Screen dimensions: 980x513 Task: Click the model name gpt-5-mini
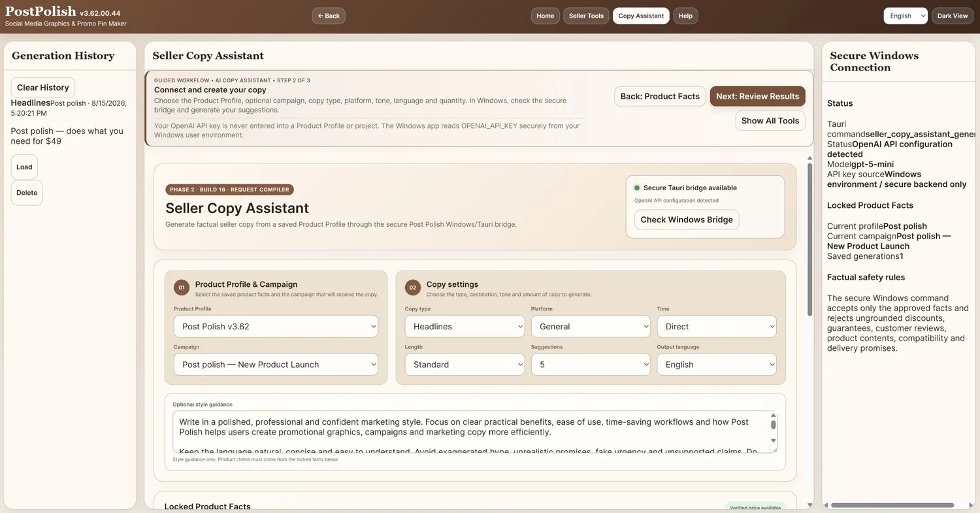[x=872, y=164]
